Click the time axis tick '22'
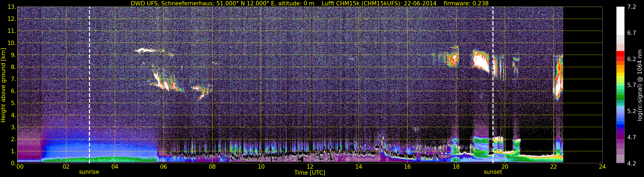This screenshot has height=177, width=644. [x=554, y=167]
